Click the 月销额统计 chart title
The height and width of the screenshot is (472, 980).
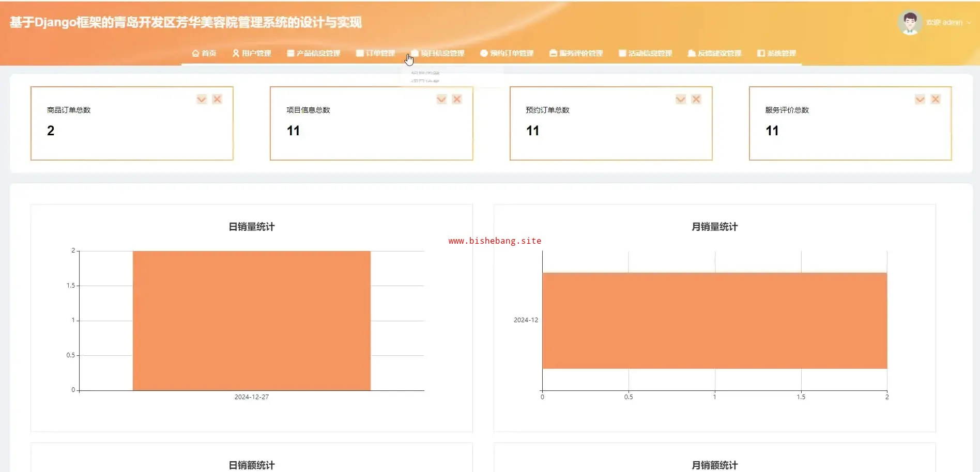point(715,465)
